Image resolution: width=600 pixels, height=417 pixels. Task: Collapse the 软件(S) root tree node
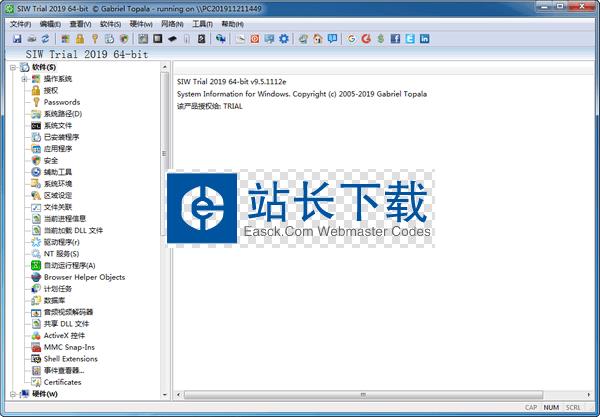click(x=11, y=67)
